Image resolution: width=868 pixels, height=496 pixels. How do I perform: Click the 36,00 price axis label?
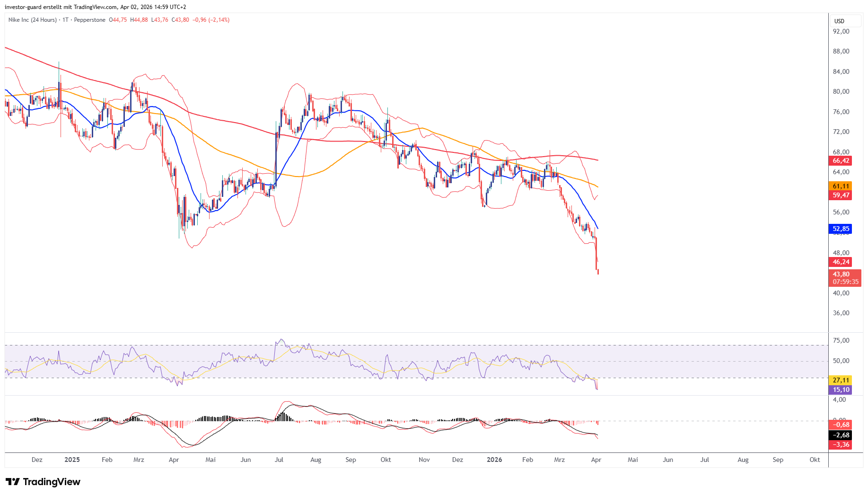tap(841, 313)
